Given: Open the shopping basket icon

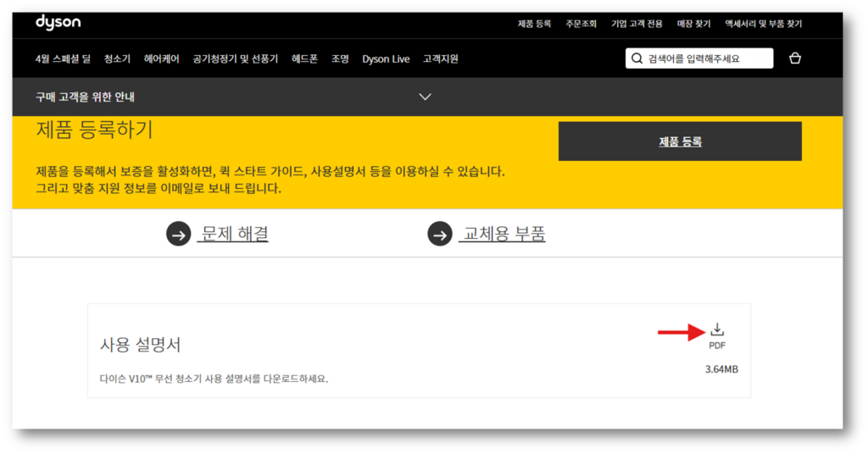Looking at the screenshot, I should pos(795,58).
